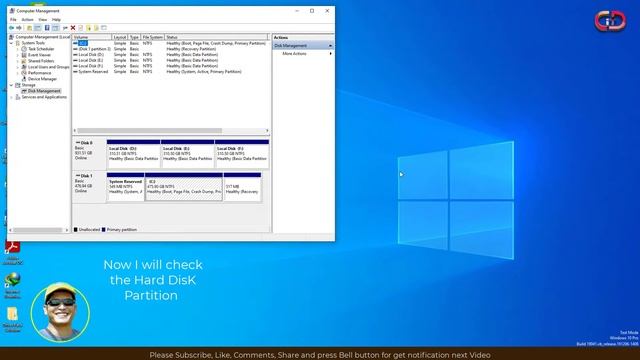Select Disk Management in the console tree
Screen dimensions: 640x360
[x=44, y=91]
